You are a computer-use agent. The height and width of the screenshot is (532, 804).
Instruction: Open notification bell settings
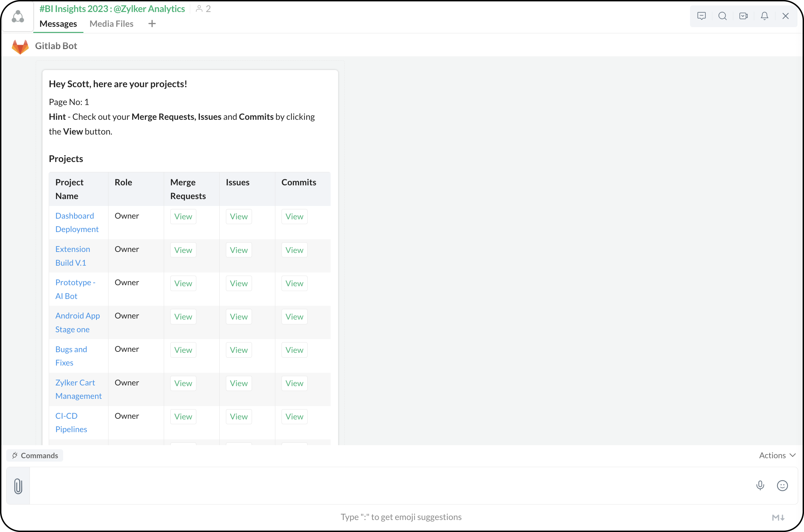pos(765,16)
